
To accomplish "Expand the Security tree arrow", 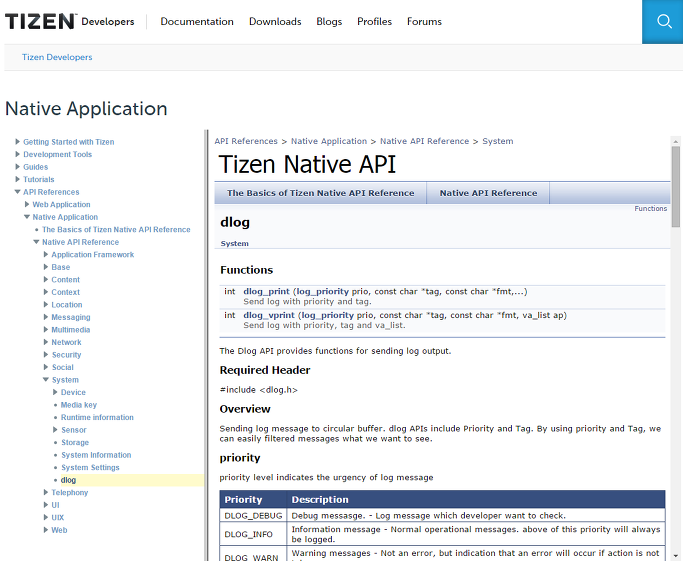I will [x=46, y=355].
